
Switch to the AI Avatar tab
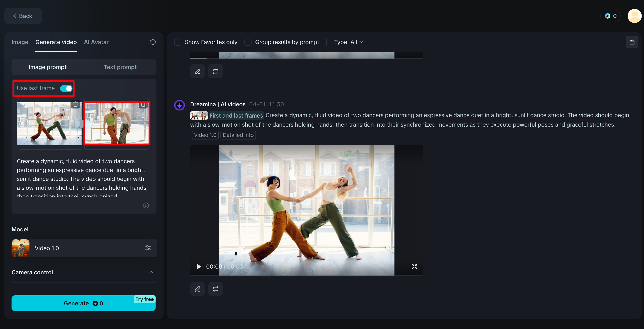click(96, 42)
